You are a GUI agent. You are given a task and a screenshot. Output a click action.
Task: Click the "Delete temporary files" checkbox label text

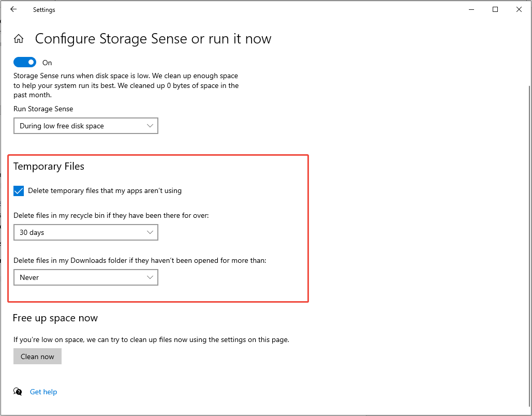click(105, 191)
